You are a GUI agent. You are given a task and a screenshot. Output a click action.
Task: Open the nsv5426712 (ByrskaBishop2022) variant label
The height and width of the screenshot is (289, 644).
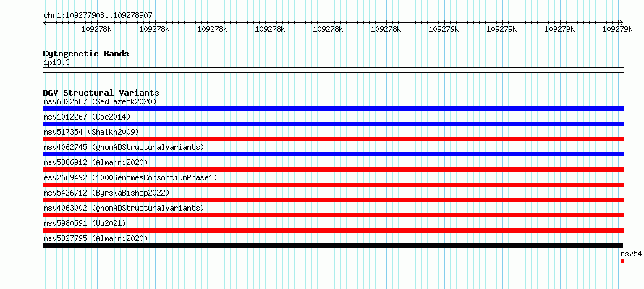(106, 193)
